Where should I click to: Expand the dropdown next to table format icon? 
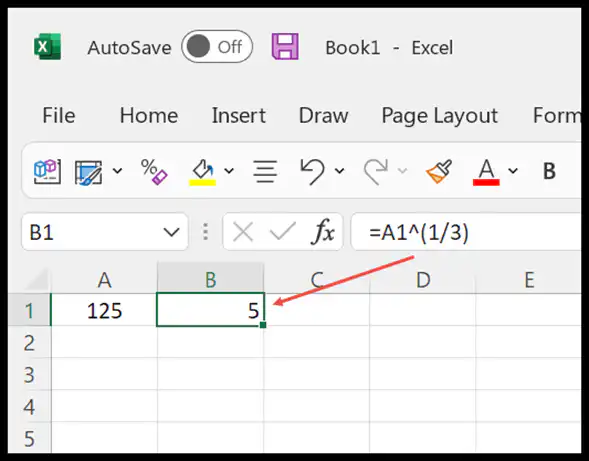pos(118,171)
